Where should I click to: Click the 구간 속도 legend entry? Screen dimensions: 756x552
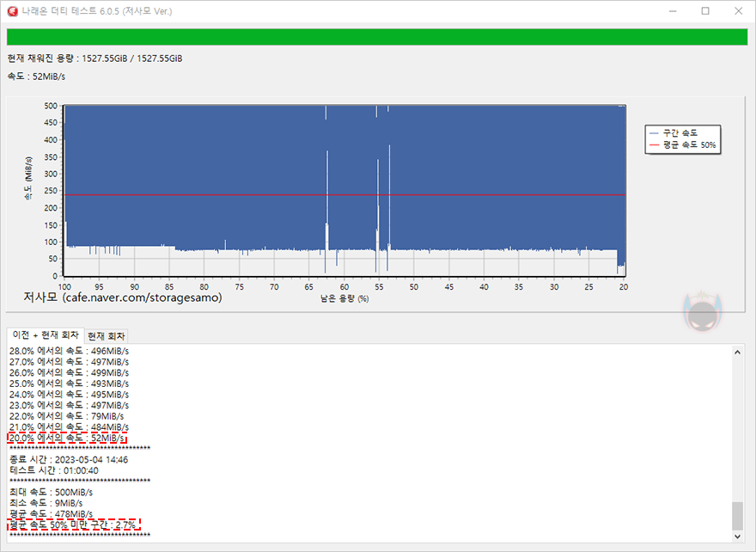(x=674, y=132)
